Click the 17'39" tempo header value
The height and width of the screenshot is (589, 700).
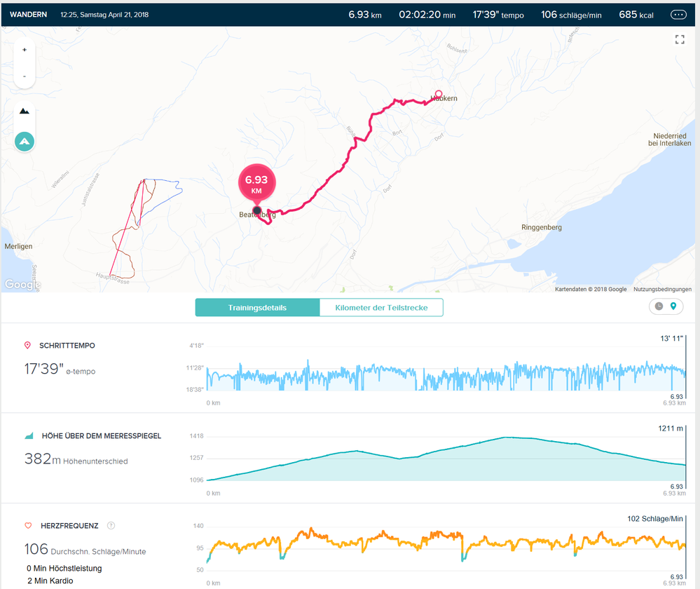498,15
